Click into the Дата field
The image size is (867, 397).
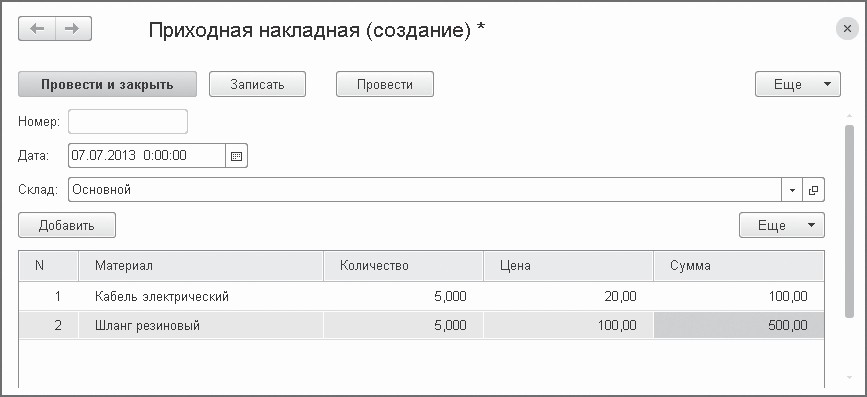pos(147,156)
